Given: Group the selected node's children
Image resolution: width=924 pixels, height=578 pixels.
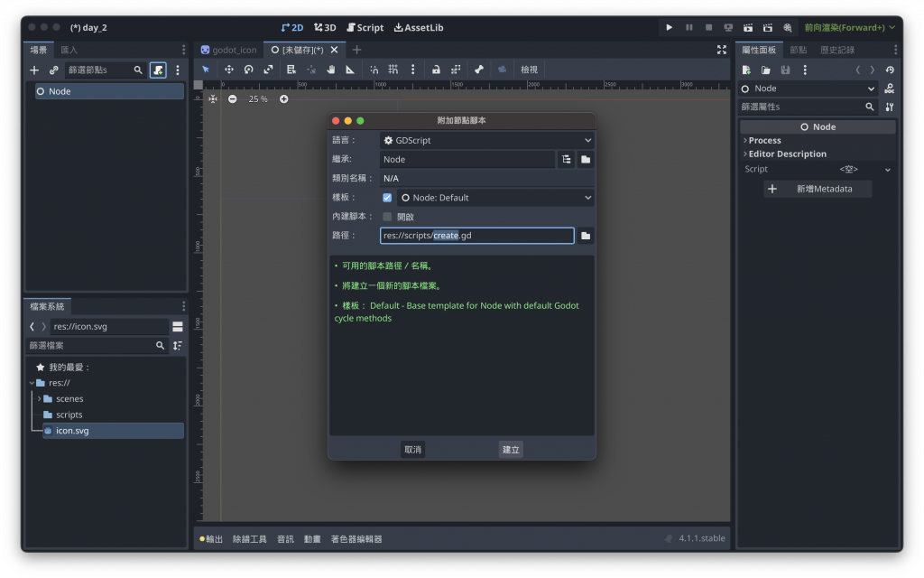Looking at the screenshot, I should [x=456, y=70].
